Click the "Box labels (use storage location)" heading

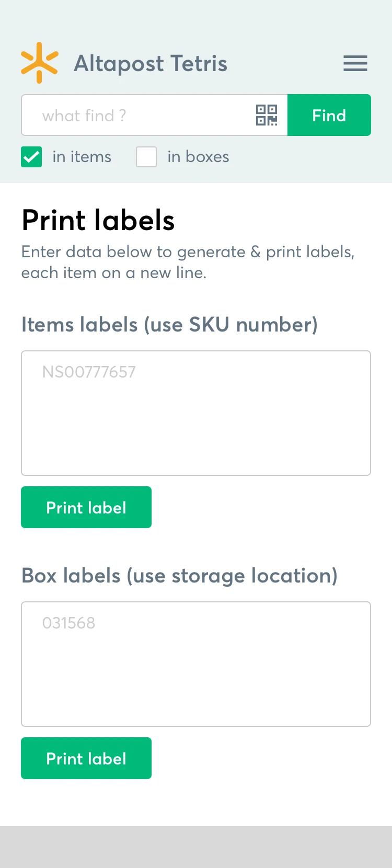179,576
